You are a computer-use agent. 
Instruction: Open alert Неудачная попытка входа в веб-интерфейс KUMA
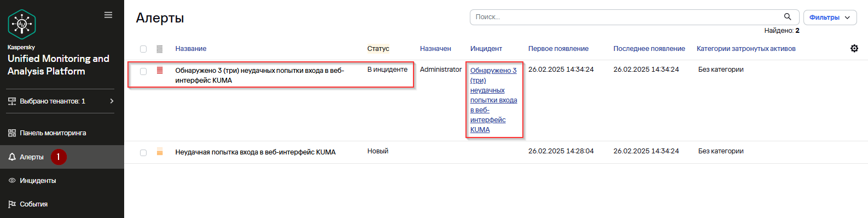[x=255, y=152]
